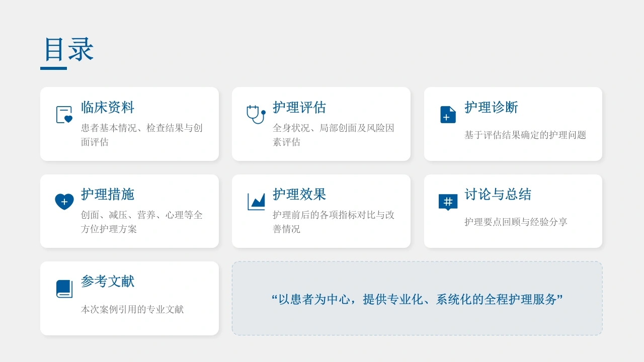Click the description 基于评估结果确定的护理问题
This screenshot has width=644, height=362.
[525, 135]
